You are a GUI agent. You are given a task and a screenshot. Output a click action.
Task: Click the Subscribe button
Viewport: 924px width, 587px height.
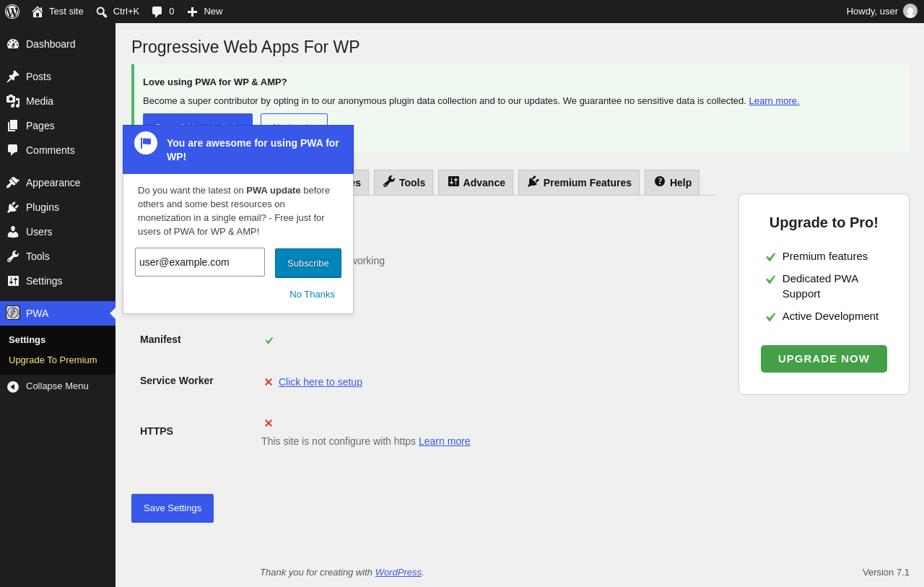[x=308, y=263]
